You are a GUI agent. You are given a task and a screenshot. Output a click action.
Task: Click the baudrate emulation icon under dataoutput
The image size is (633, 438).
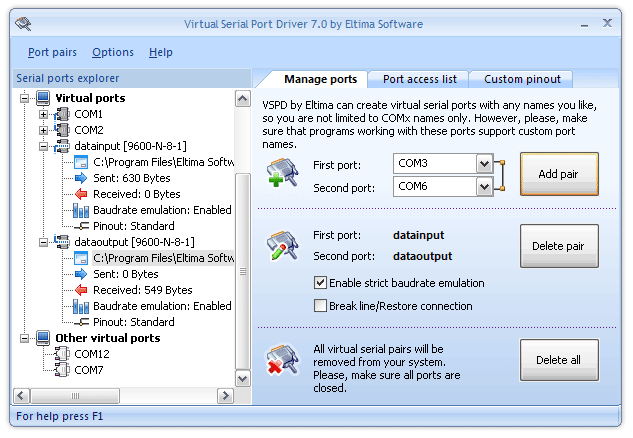click(81, 306)
